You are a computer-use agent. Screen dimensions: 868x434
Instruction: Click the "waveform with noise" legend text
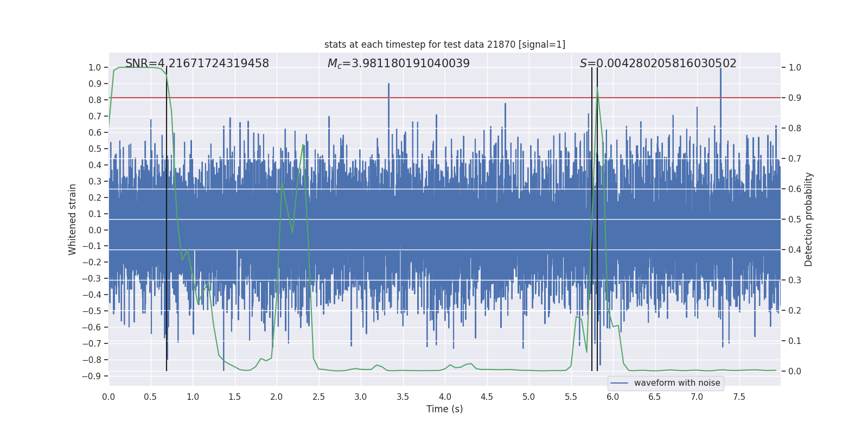pos(677,383)
